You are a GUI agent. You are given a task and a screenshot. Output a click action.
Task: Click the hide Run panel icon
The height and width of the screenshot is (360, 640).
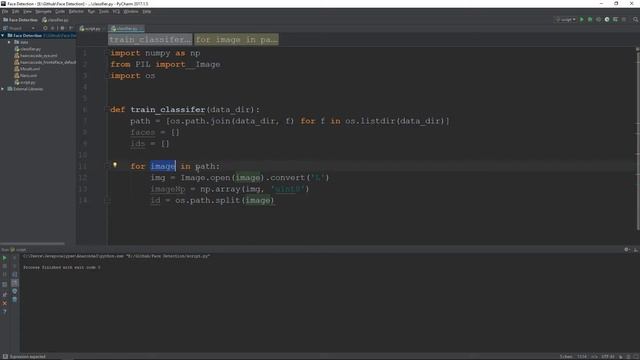tap(636, 249)
